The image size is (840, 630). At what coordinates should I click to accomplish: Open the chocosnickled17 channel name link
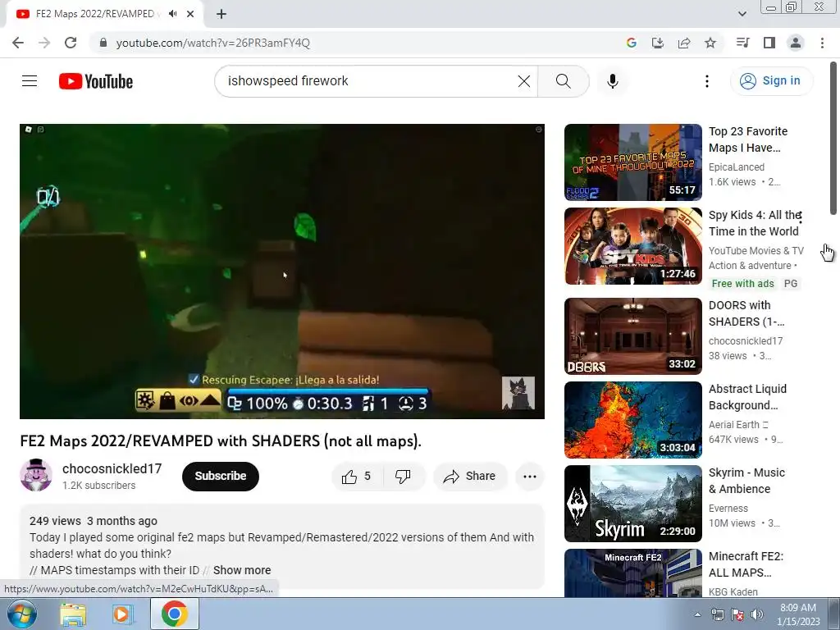click(x=112, y=468)
